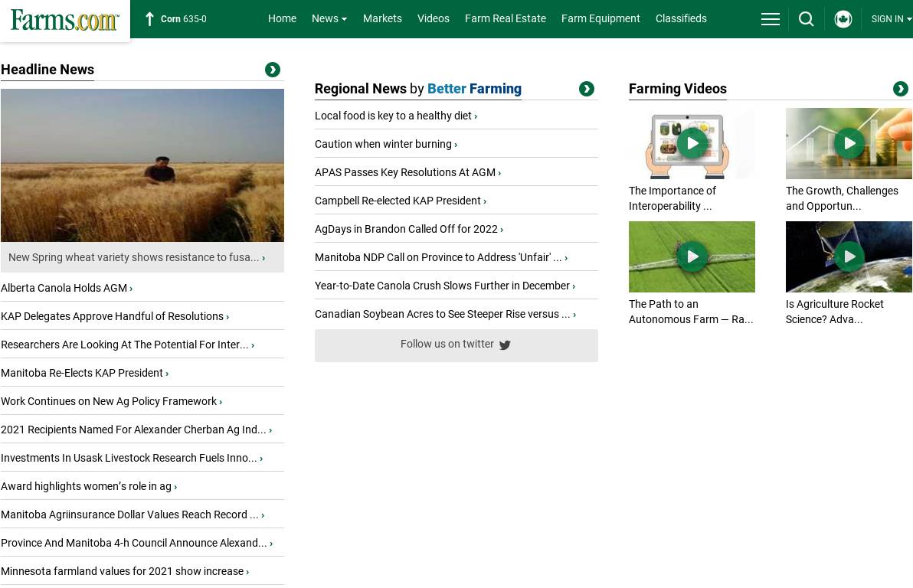Open the Markets menu item
The height and width of the screenshot is (588, 913).
coord(382,18)
